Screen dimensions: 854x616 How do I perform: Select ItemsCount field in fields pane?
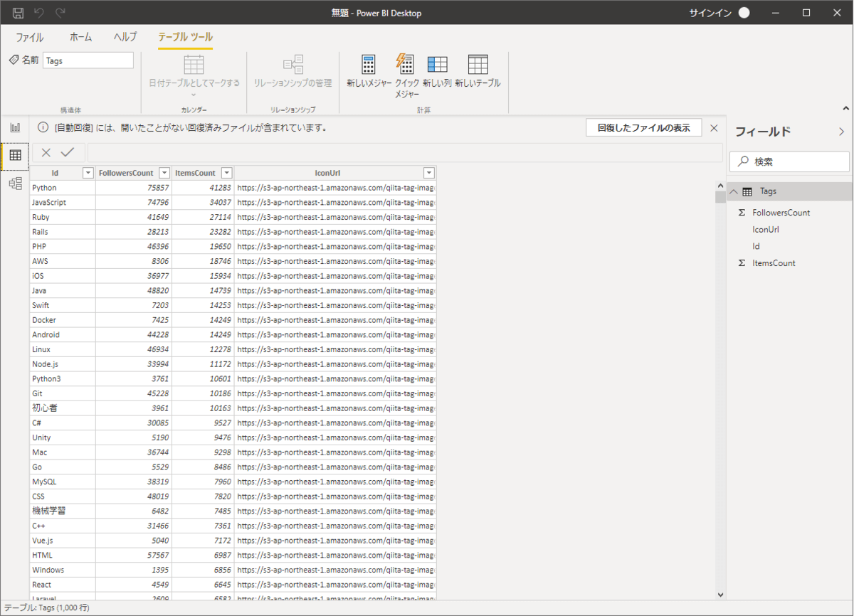click(774, 263)
